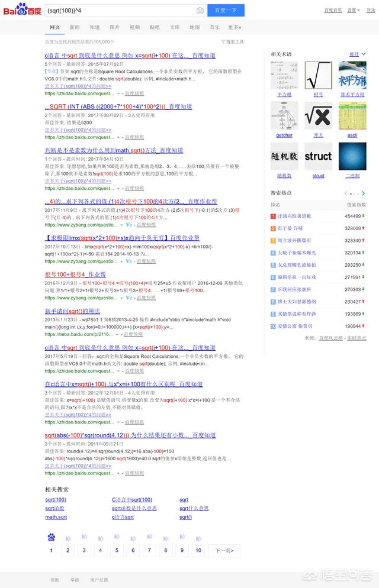Screen dimensions: 379x588
Task: Open the 算术平方根 thumbnail
Action: [x=352, y=75]
